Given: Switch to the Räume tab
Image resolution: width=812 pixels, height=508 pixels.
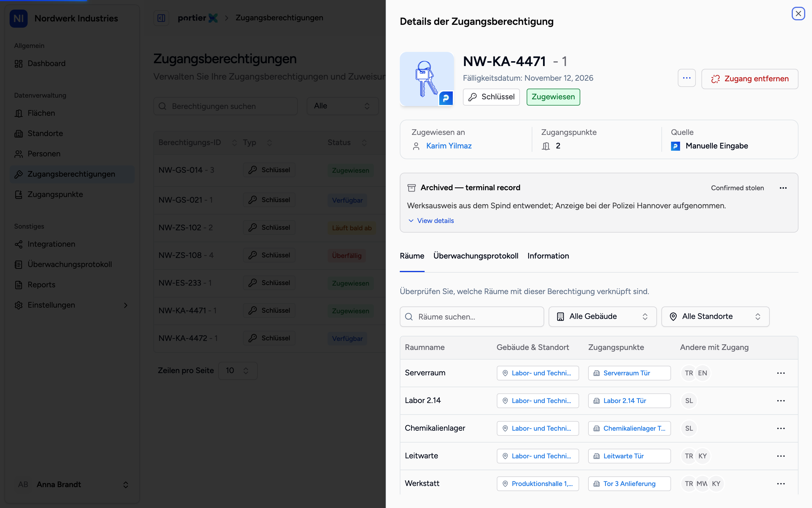Looking at the screenshot, I should 412,256.
